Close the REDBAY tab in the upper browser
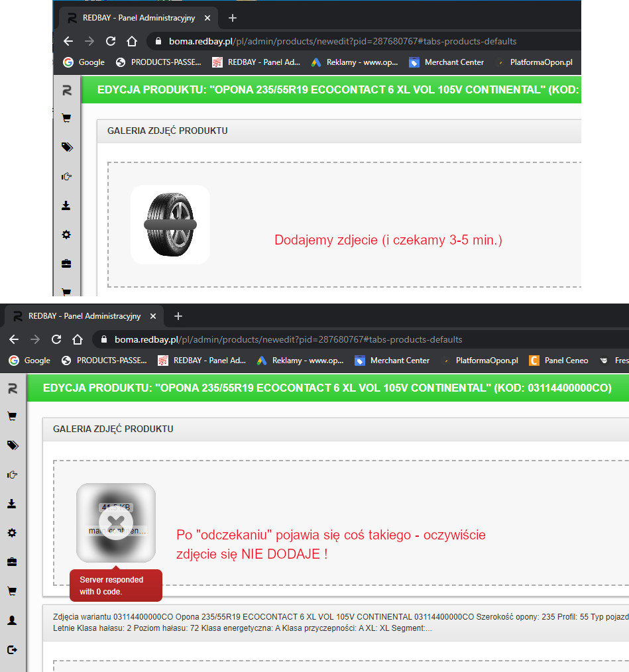 207,18
